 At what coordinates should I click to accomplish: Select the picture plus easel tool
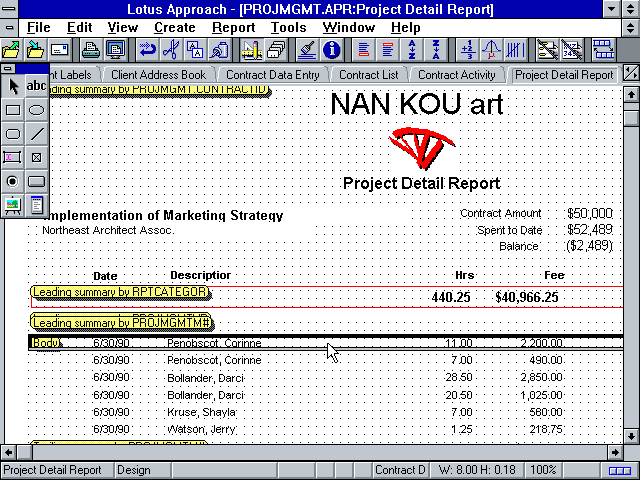(13, 205)
